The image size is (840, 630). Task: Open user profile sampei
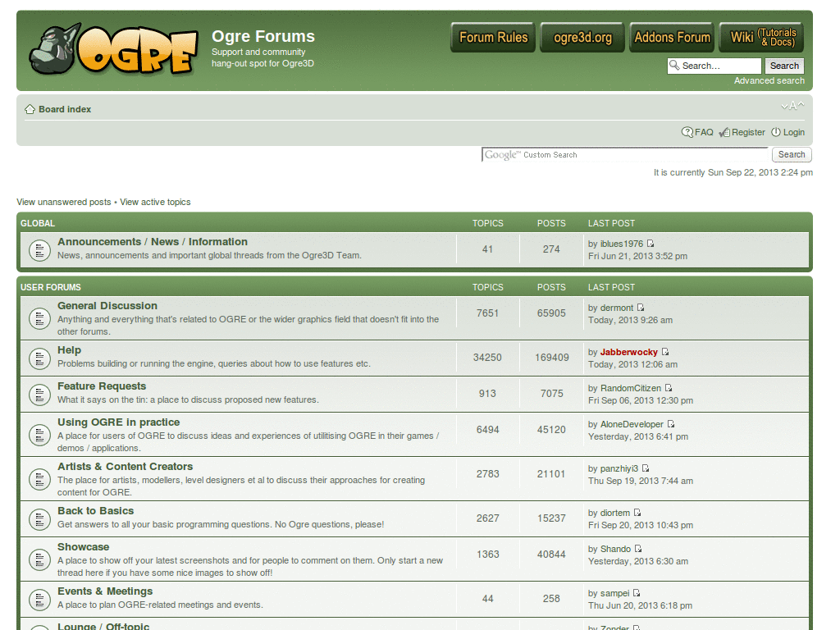(615, 594)
